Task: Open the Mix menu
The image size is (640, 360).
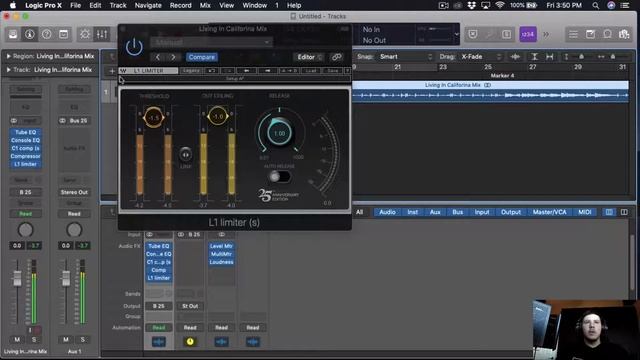Action: click(x=205, y=5)
